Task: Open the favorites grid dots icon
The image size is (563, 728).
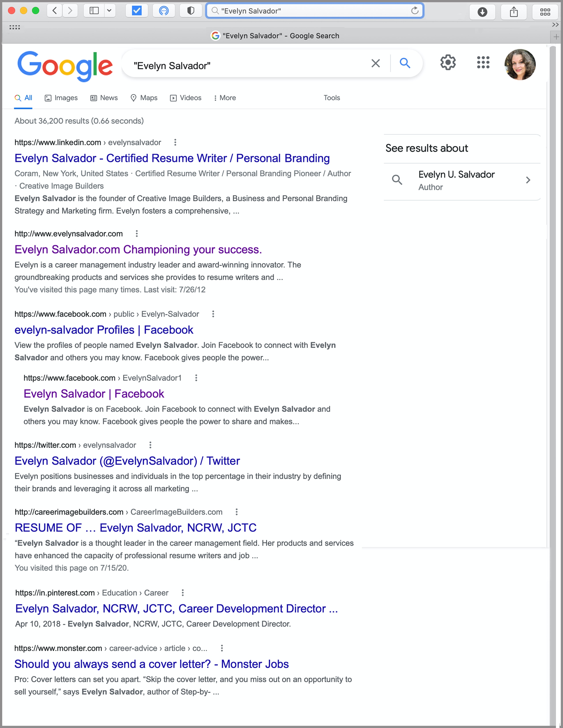Action: pos(14,27)
